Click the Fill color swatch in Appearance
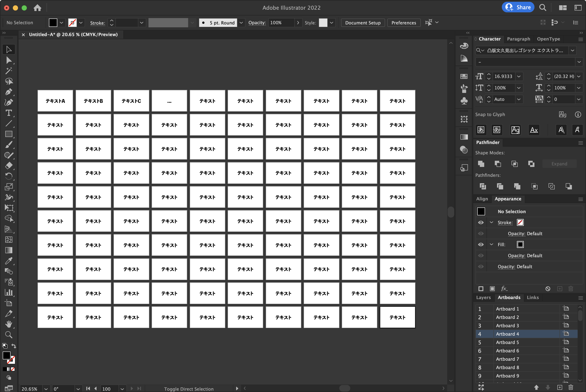The height and width of the screenshot is (392, 586). 520,244
